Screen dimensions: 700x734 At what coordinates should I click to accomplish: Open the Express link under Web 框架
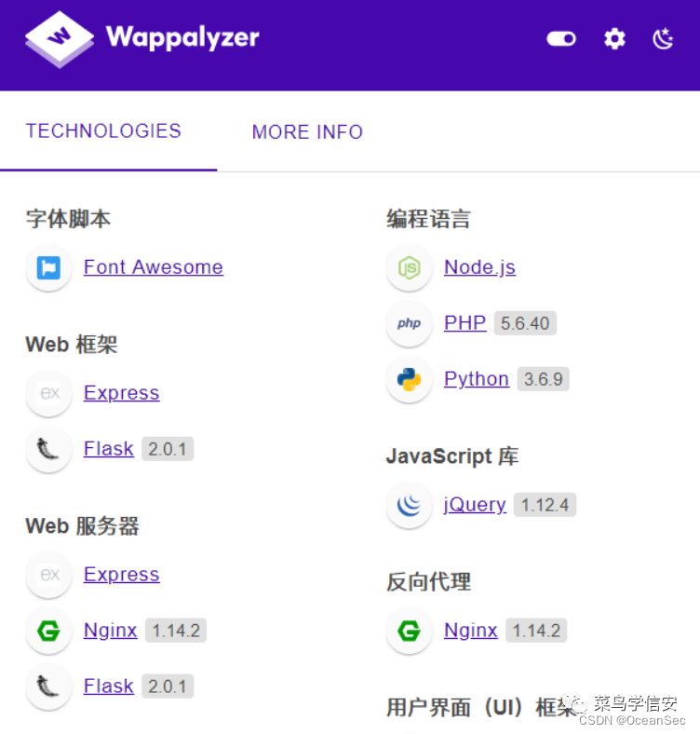click(122, 393)
